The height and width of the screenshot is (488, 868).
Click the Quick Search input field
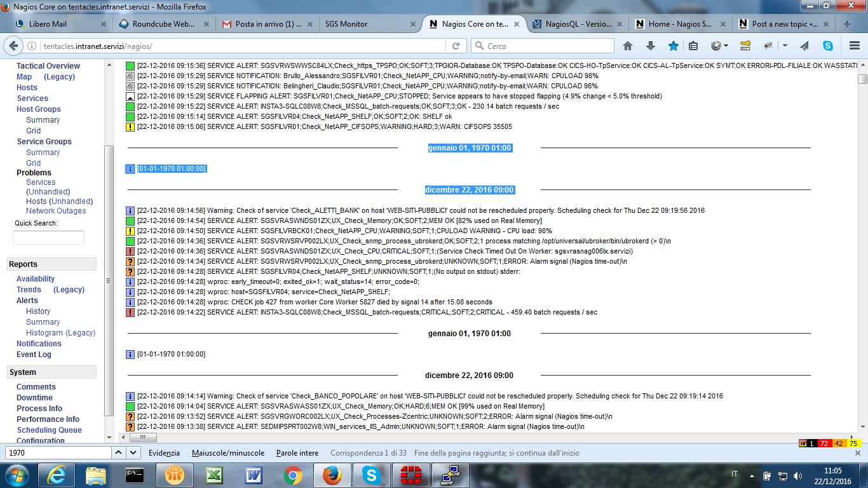tap(48, 238)
